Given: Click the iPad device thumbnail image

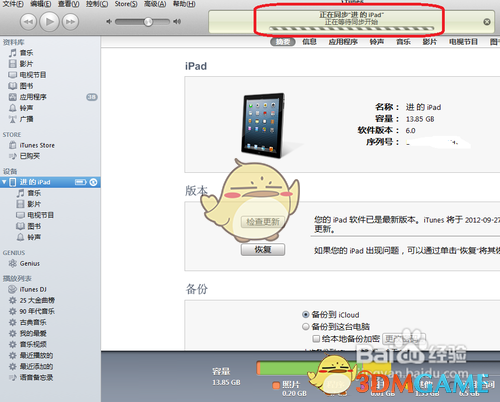Looking at the screenshot, I should point(264,126).
